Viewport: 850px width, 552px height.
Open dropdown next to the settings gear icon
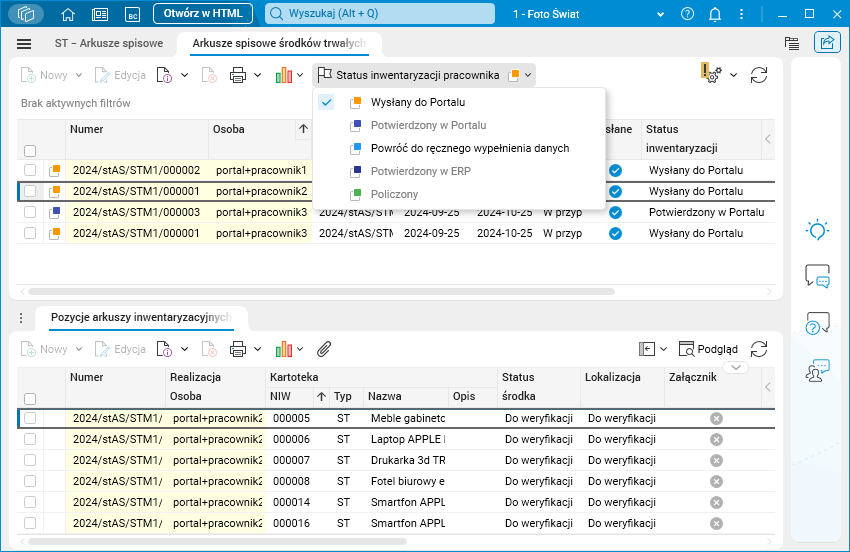[x=733, y=75]
